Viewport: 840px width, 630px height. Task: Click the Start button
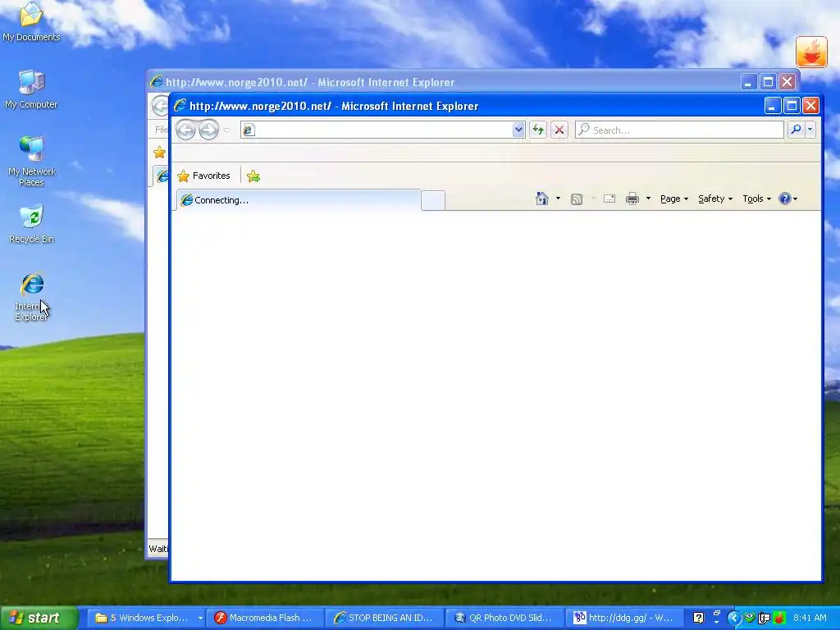click(39, 618)
